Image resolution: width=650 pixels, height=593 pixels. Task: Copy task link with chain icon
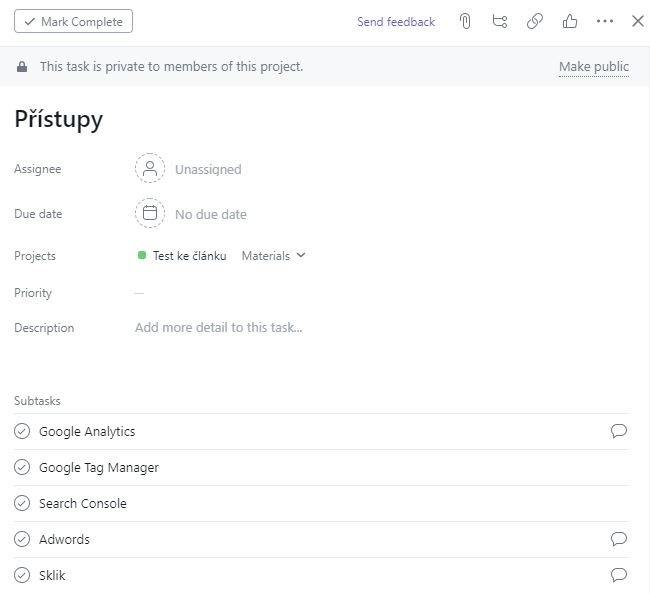pos(535,21)
